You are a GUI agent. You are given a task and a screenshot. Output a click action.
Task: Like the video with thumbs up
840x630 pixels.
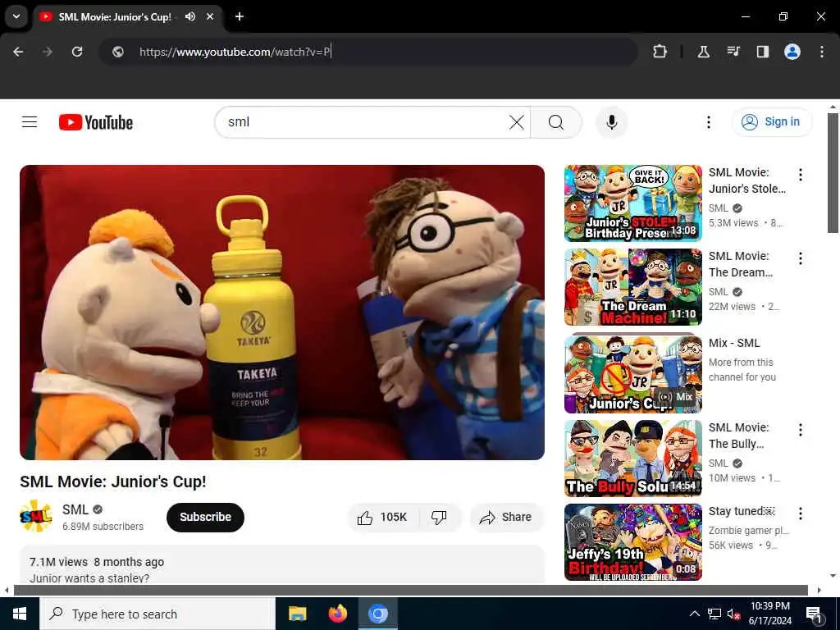[x=383, y=517]
